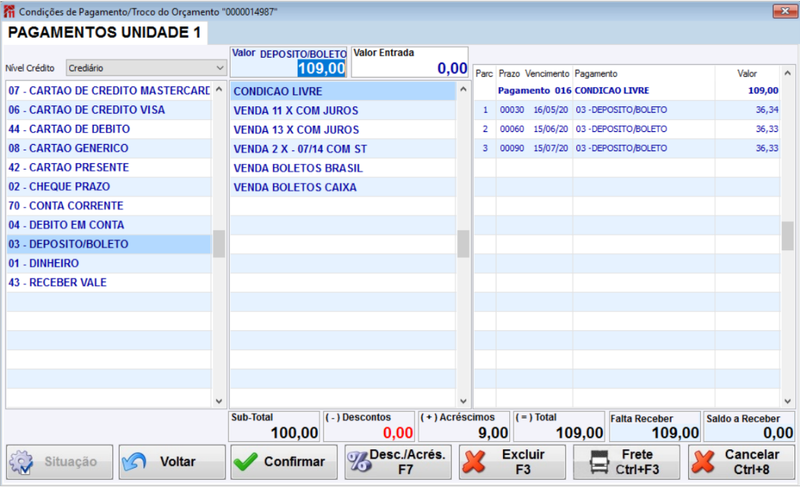800x487 pixels.
Task: Click the gear icon on Situação button
Action: point(22,462)
